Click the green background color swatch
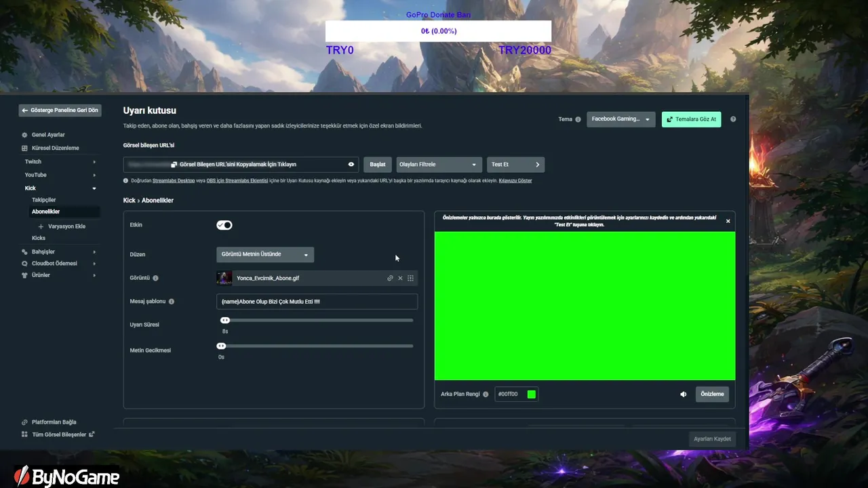The height and width of the screenshot is (488, 868). click(x=532, y=394)
